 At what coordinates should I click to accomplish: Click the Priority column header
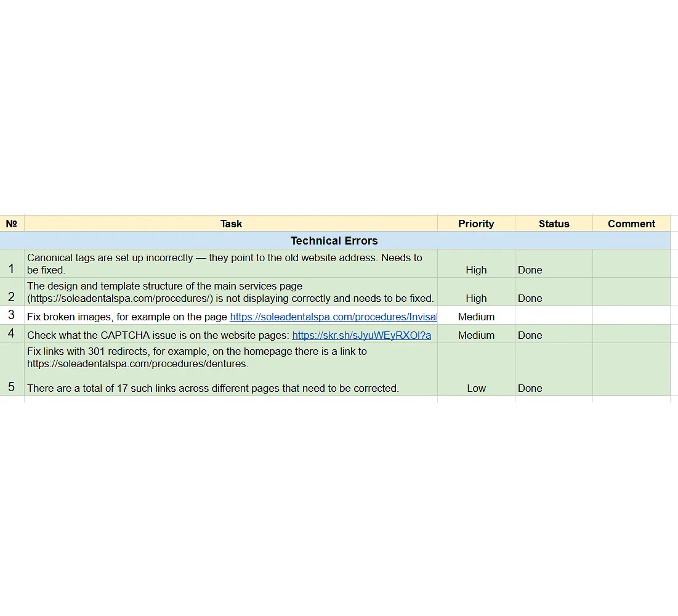click(x=475, y=223)
